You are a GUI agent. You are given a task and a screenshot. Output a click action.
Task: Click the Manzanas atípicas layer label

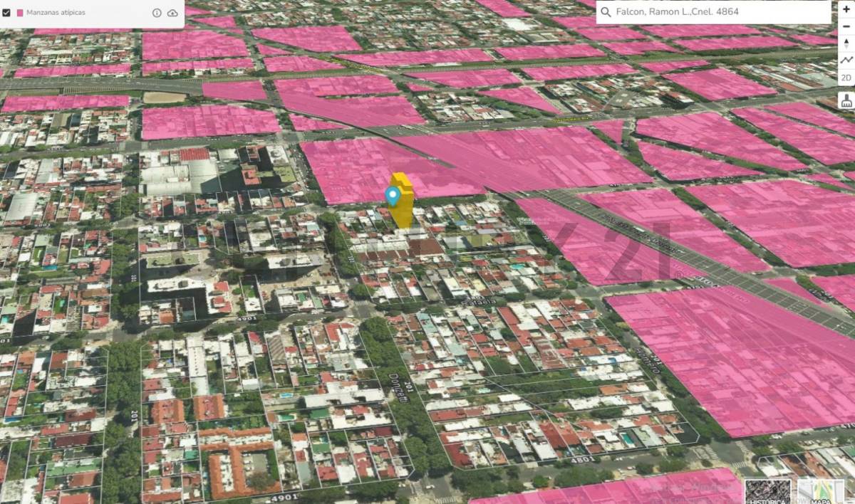(56, 13)
